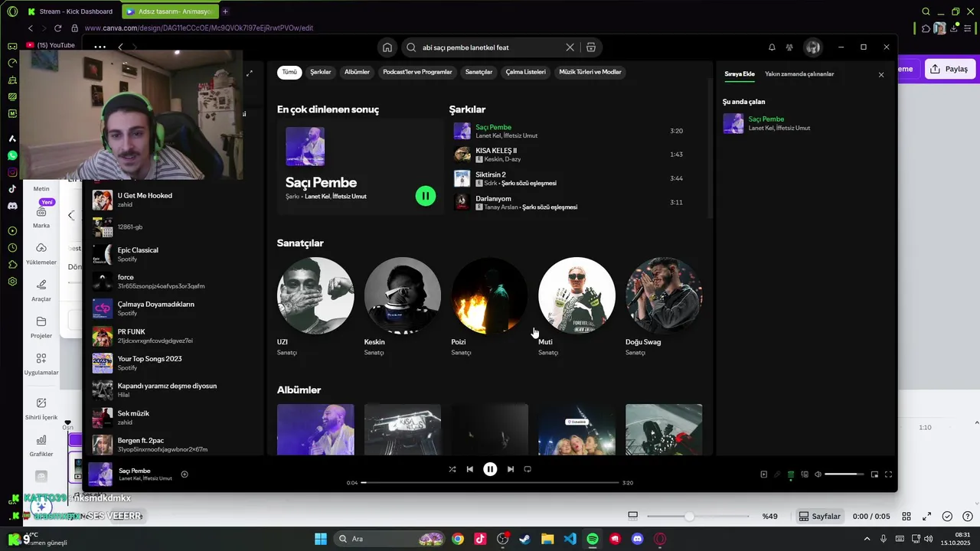Skip to the next track

point(511,469)
